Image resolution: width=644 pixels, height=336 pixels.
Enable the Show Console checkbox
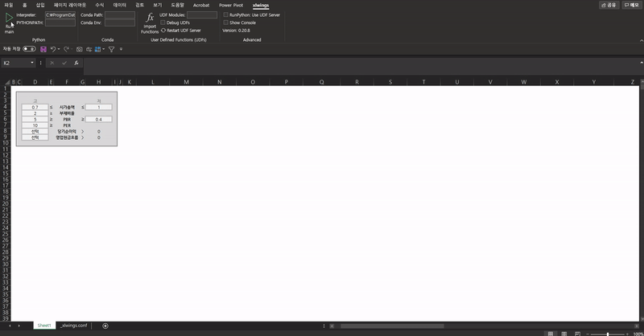point(225,23)
